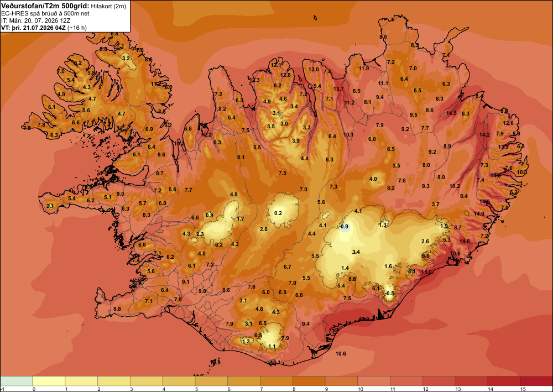Click the -0.5 temperature value

coord(389,294)
